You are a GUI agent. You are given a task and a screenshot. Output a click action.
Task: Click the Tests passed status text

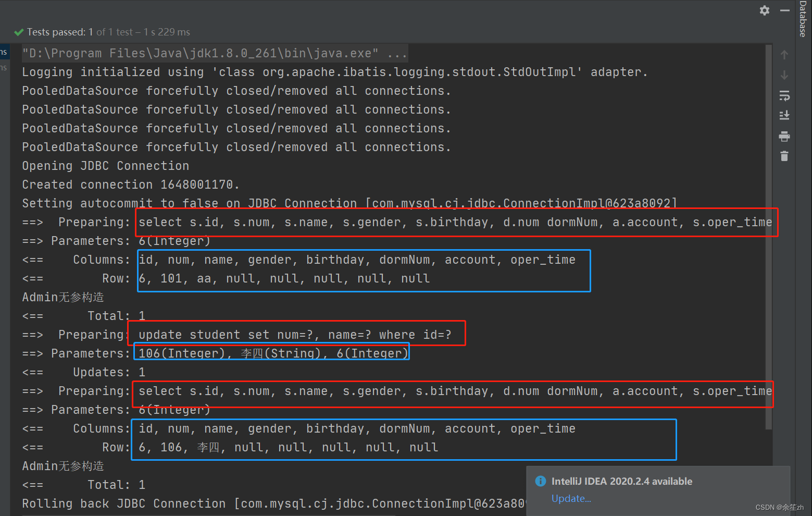point(108,32)
